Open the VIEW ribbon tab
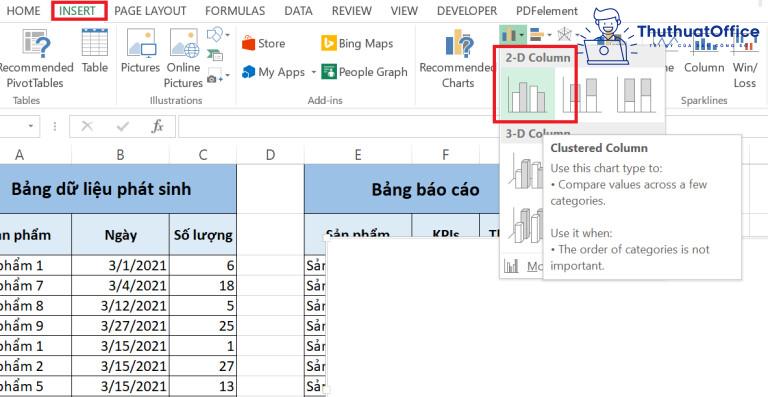Viewport: 768px width, 397px height. [x=404, y=11]
